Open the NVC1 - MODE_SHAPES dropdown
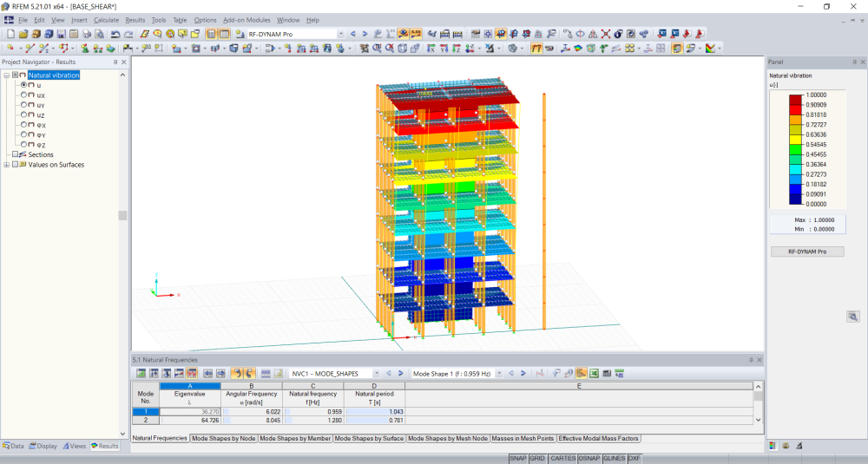Screen dimensions: 868x464 click(x=377, y=374)
